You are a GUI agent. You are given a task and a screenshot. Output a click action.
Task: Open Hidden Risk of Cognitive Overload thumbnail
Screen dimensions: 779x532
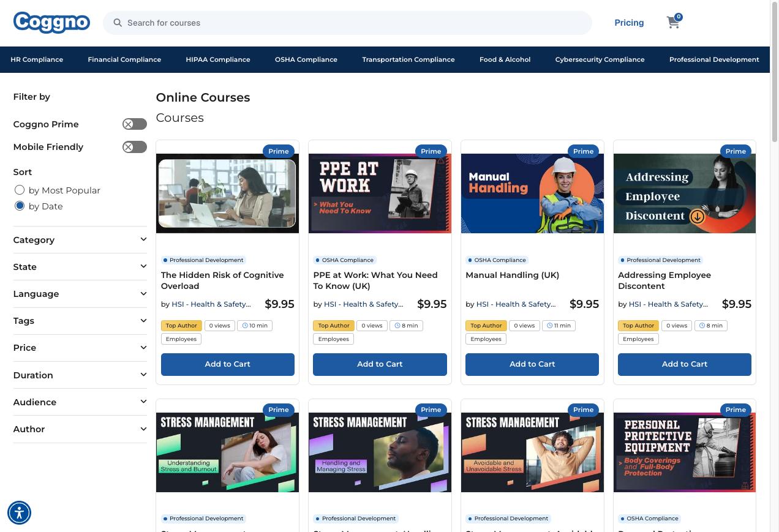pos(227,193)
